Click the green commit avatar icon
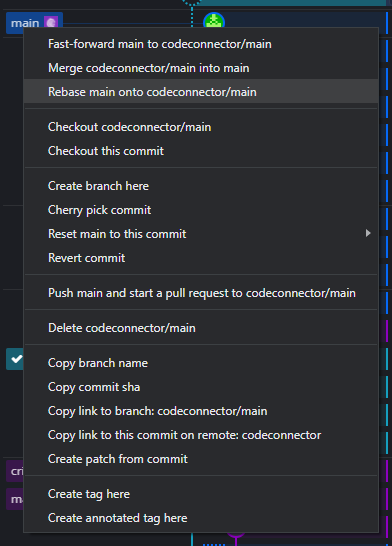The image size is (392, 546). 214,20
